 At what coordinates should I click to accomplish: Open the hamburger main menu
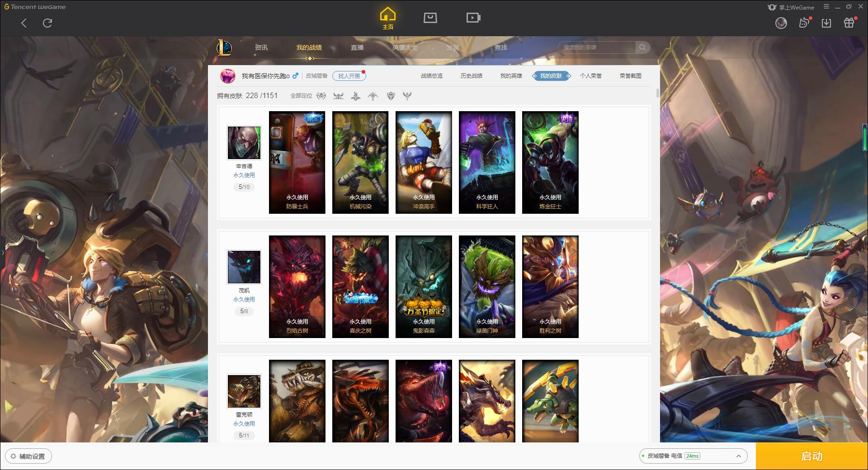(826, 7)
